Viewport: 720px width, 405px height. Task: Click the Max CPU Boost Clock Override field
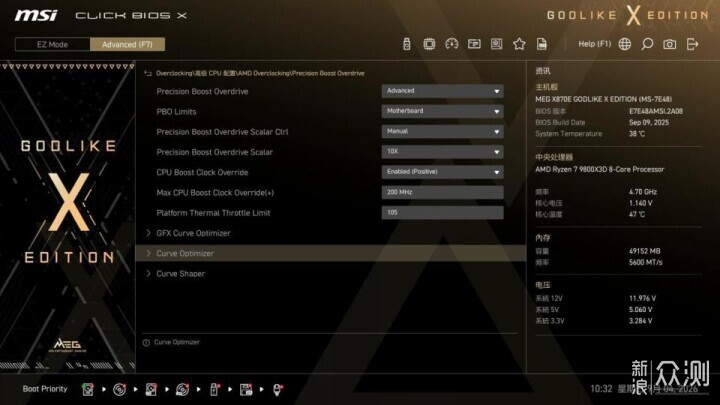[x=442, y=192]
